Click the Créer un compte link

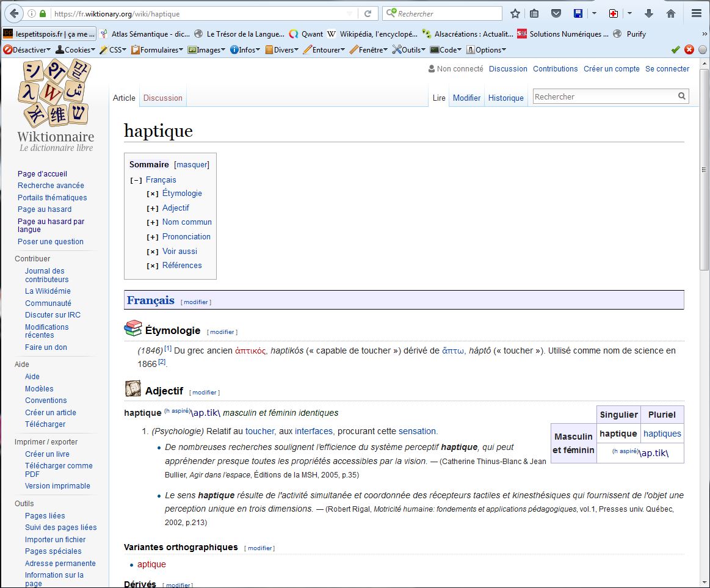pos(611,69)
